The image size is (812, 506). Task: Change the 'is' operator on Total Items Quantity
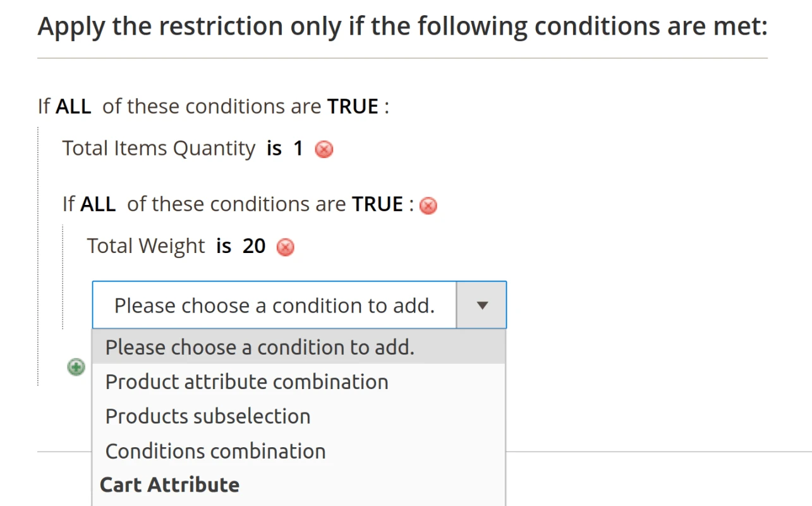[x=274, y=148]
